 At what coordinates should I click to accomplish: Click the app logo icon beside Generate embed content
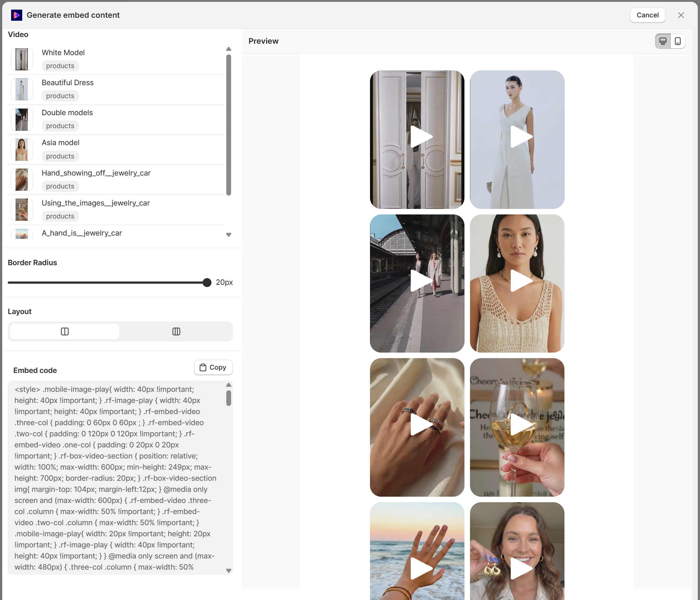pyautogui.click(x=17, y=15)
